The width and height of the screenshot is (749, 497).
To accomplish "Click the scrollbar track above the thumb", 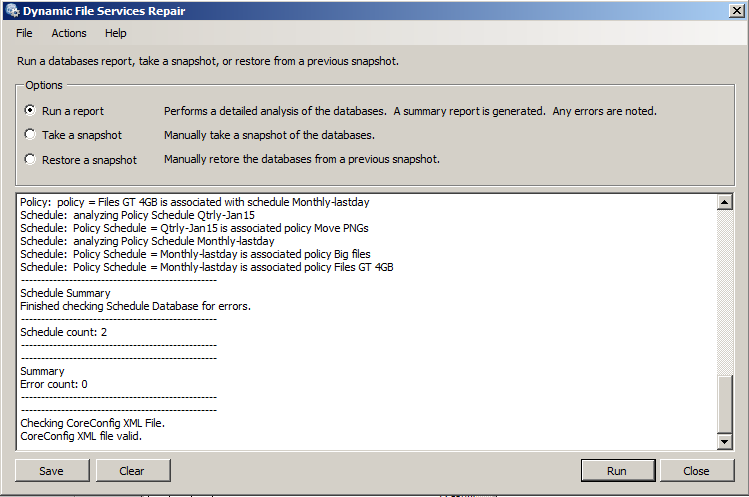I will (x=726, y=290).
